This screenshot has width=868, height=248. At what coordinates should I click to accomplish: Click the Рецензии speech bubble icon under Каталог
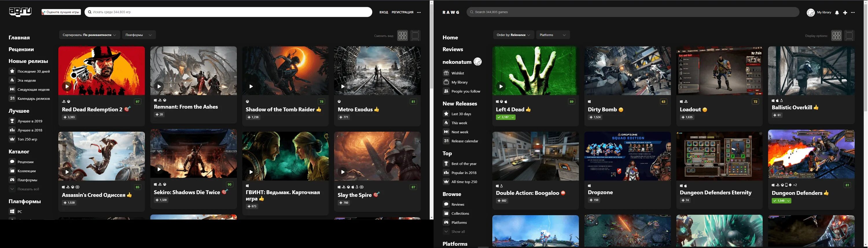click(x=12, y=162)
